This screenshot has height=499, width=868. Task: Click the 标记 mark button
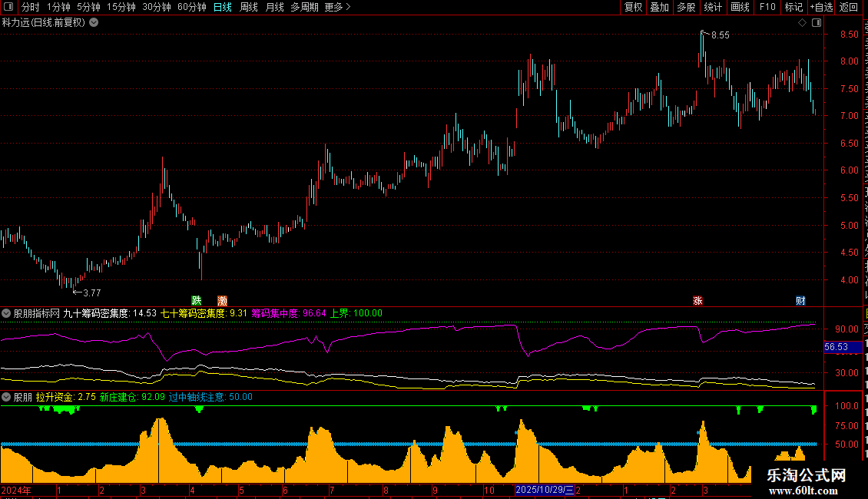click(x=793, y=7)
